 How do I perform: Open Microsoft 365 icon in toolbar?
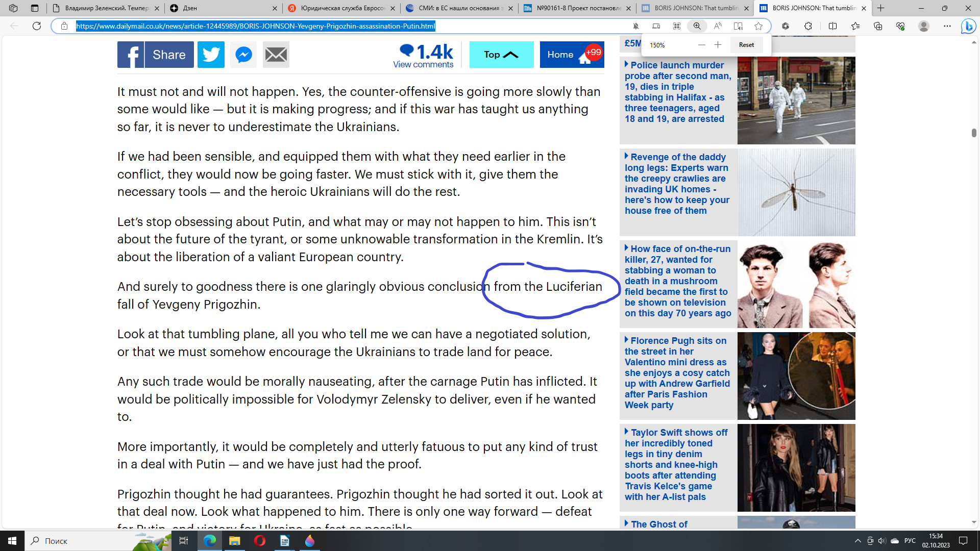tap(786, 26)
